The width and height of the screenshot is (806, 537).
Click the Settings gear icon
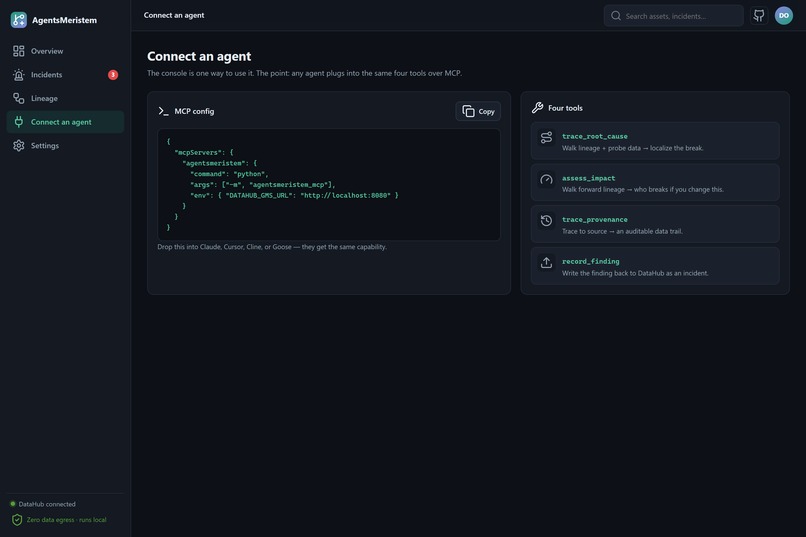[x=19, y=145]
